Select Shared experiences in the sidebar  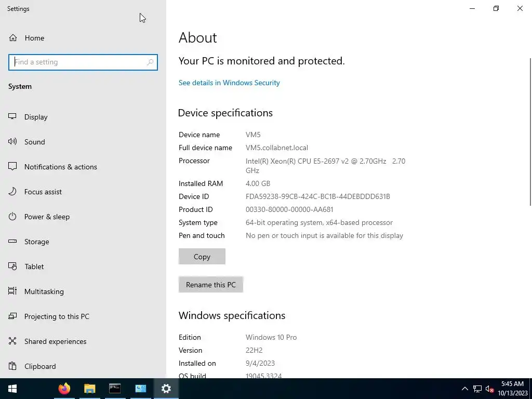tap(83, 341)
